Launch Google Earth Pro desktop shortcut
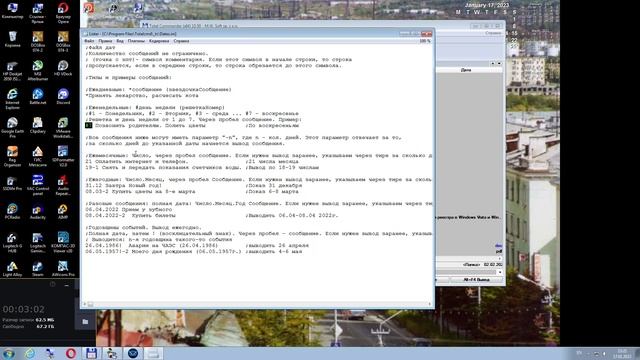The width and height of the screenshot is (640, 360). [x=12, y=127]
